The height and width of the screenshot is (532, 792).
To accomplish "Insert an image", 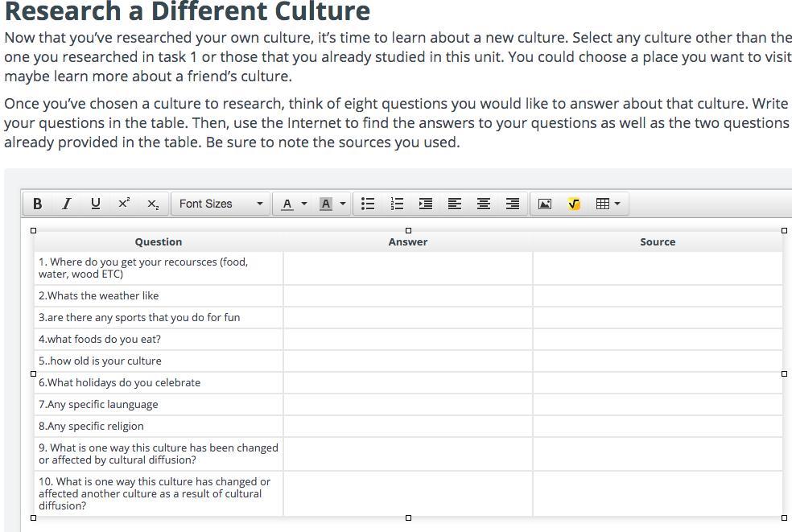I will 545,204.
